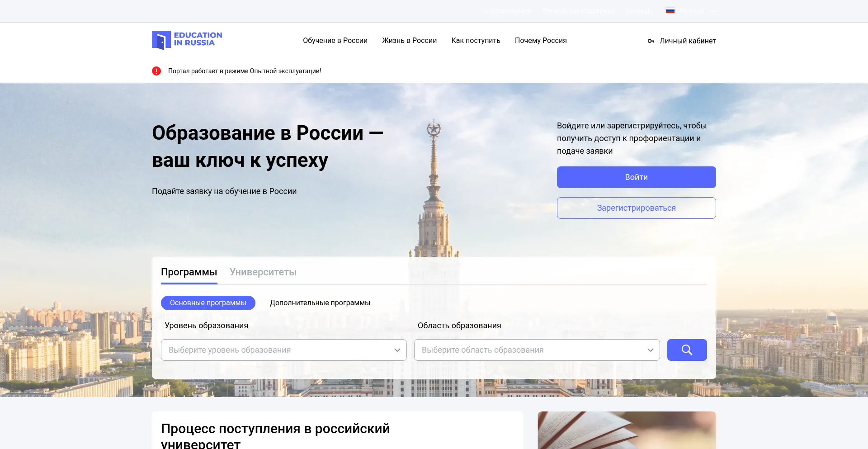Viewport: 868px width, 449px height.
Task: Open the Техническая поддержка link
Action: point(579,11)
